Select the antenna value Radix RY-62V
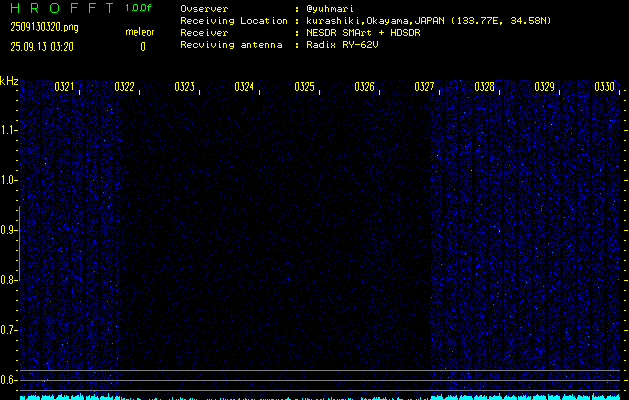Screen dimensions: 629x400 (342, 45)
